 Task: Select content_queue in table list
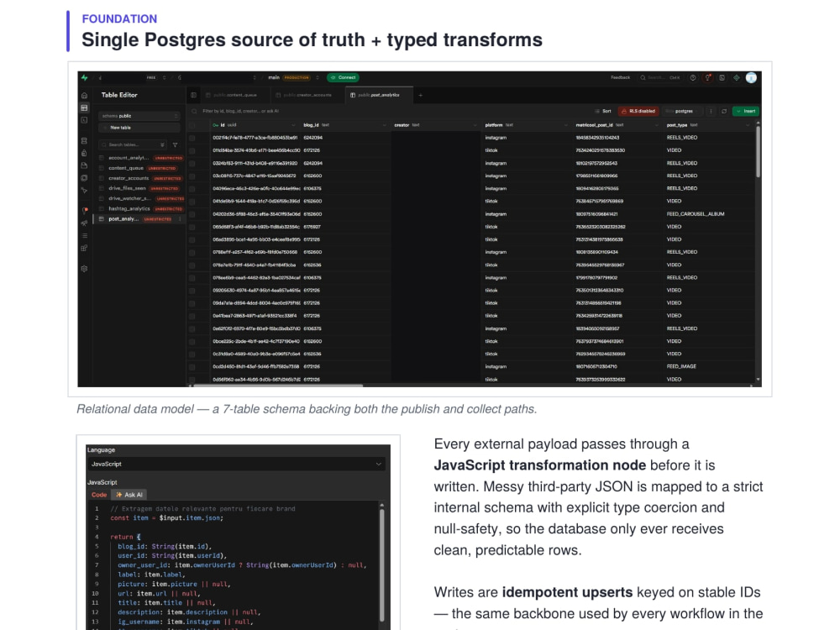[x=127, y=168]
